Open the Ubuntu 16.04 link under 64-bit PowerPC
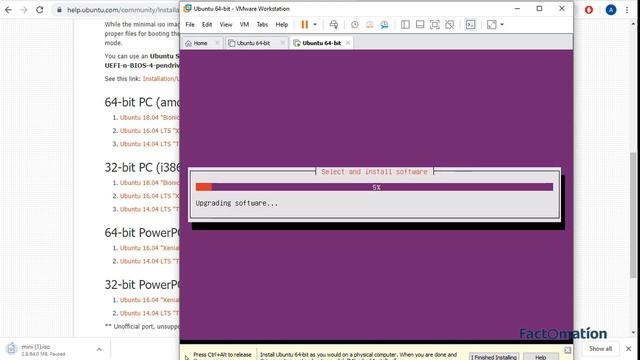The image size is (640, 360). 149,248
